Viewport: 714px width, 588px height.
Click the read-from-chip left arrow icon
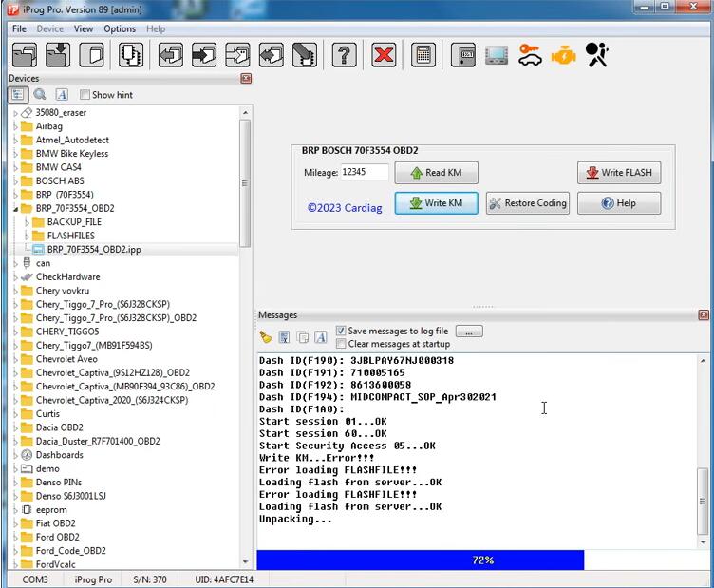point(171,55)
